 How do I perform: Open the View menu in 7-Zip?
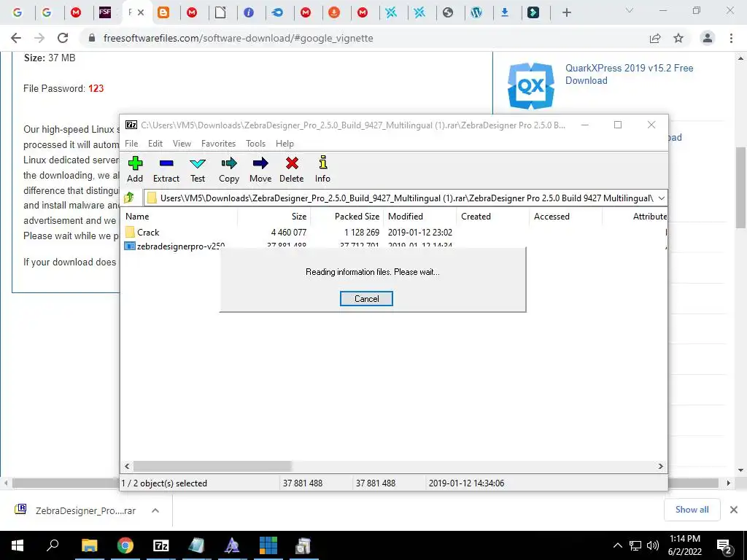[x=182, y=144]
